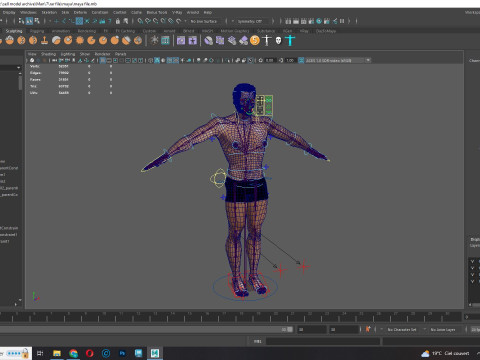
Task: Open Google Chrome from the taskbar
Action: coord(73,353)
